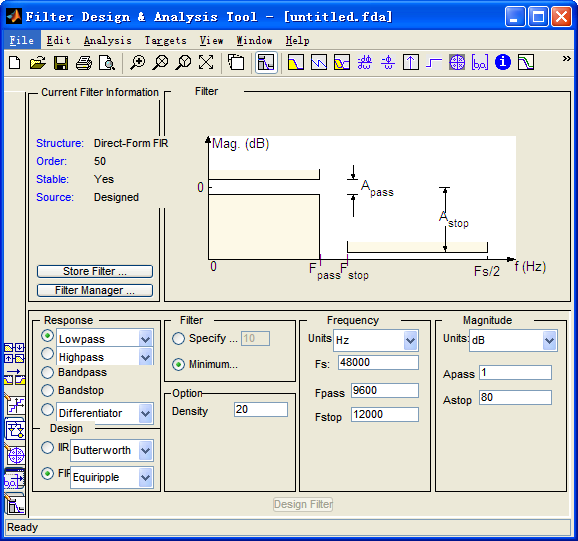This screenshot has width=578, height=541.
Task: Click the Filter Information icon
Action: tap(503, 62)
